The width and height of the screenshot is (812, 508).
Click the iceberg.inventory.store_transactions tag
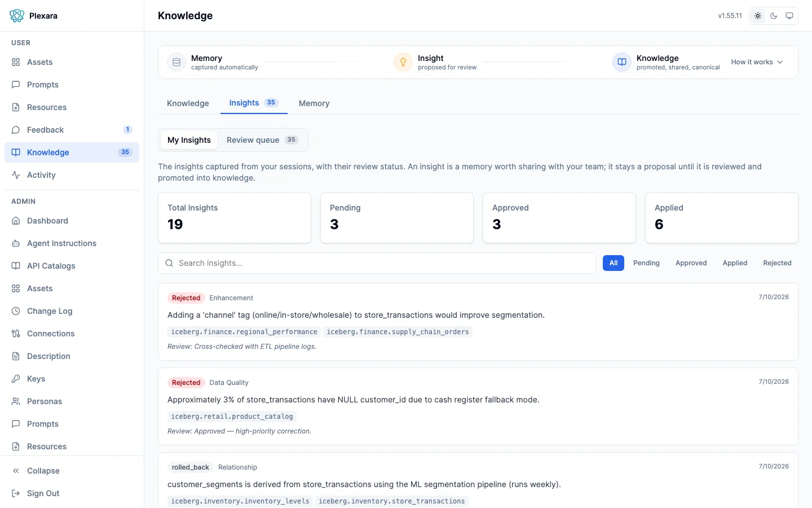coord(392,501)
